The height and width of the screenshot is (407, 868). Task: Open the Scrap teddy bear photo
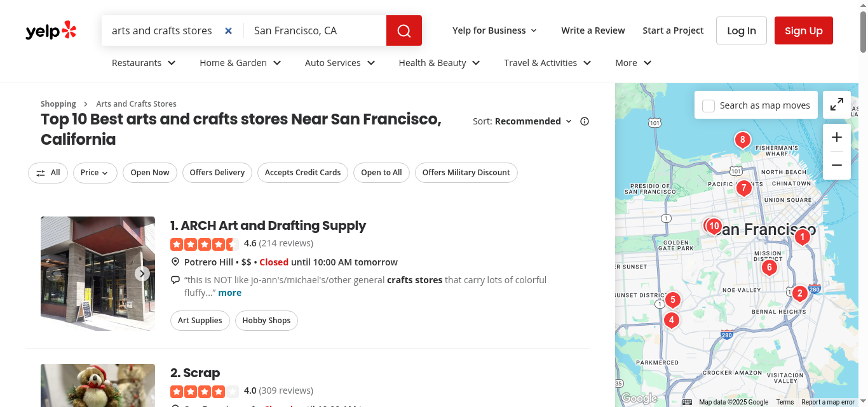[98, 385]
